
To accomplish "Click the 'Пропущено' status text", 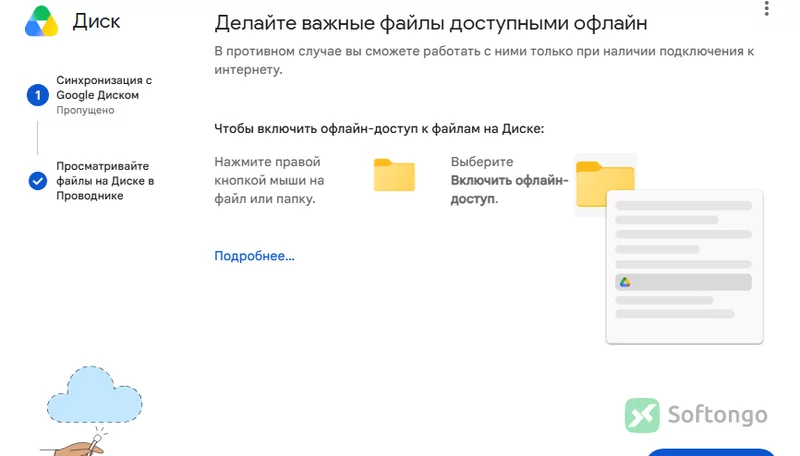I will (x=85, y=110).
